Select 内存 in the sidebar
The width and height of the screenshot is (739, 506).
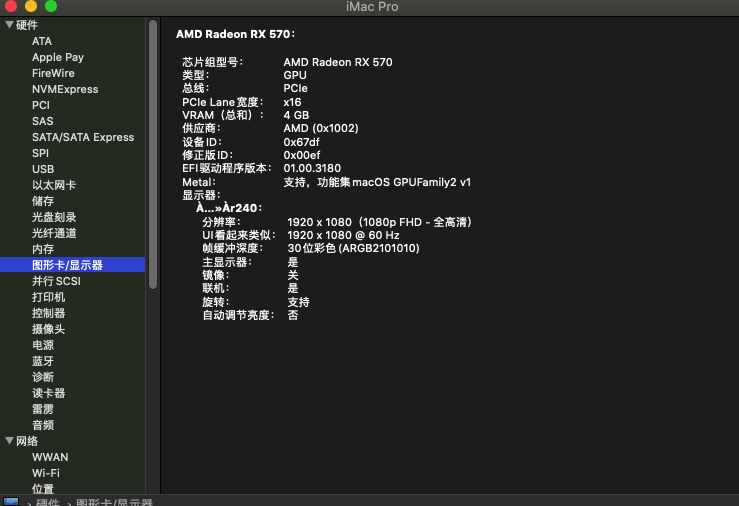point(43,249)
